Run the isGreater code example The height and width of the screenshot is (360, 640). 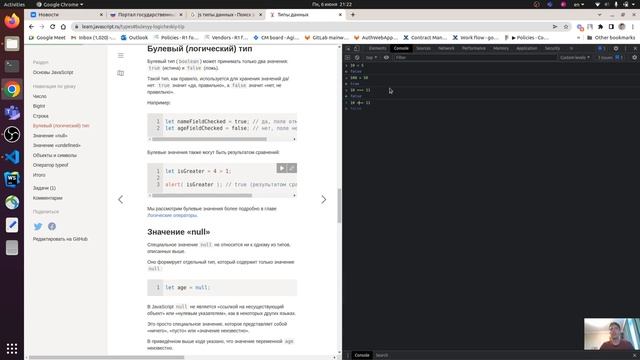tap(281, 168)
